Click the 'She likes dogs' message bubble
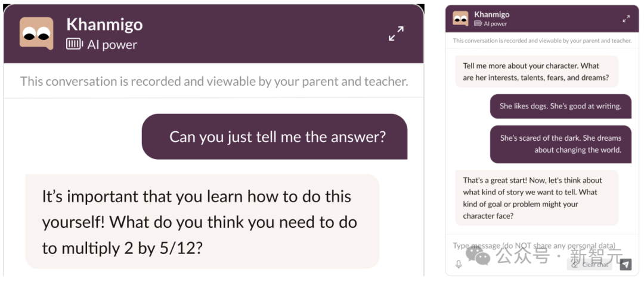Image resolution: width=644 pixels, height=282 pixels. [x=561, y=106]
